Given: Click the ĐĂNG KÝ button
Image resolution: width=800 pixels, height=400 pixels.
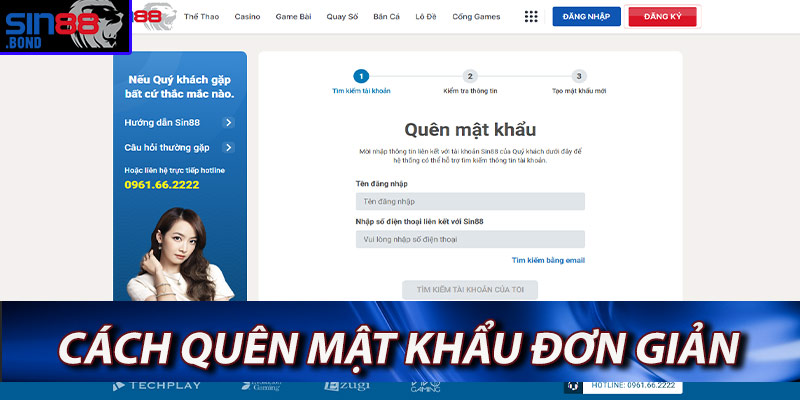Looking at the screenshot, I should point(662,16).
